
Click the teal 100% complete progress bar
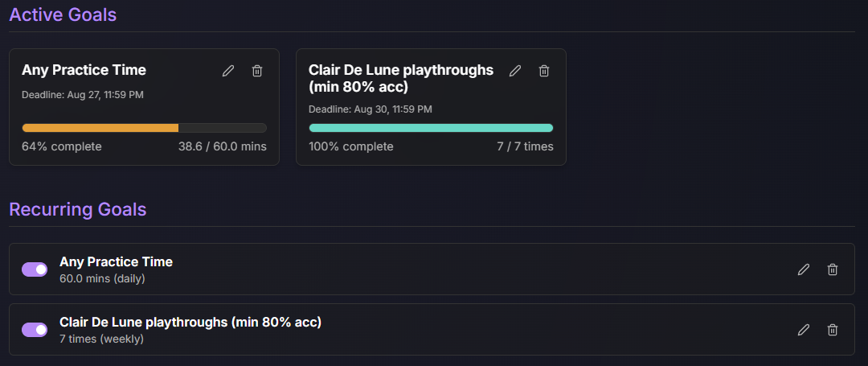point(431,128)
